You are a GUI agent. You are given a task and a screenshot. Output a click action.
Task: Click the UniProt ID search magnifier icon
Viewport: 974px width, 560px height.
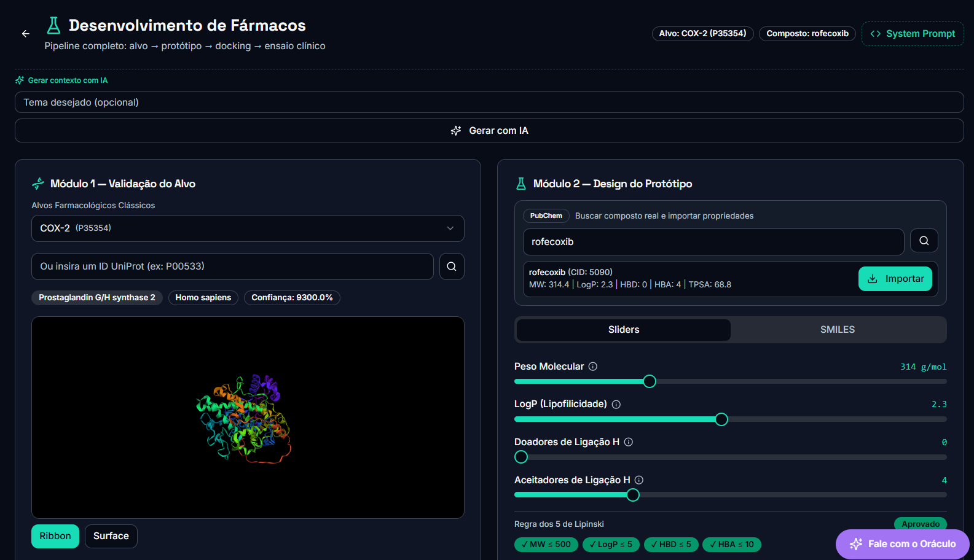[x=452, y=266]
